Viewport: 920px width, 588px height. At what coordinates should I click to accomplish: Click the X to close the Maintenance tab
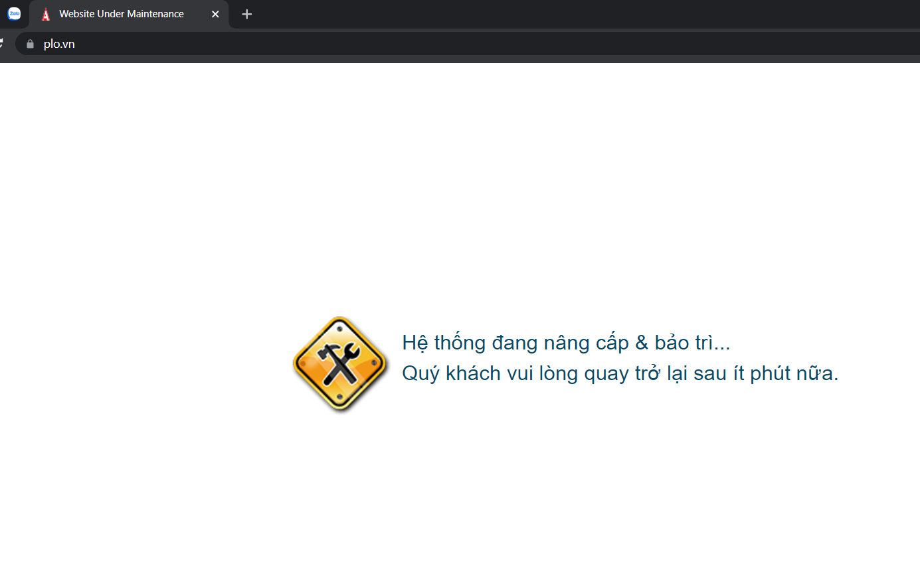pos(215,14)
